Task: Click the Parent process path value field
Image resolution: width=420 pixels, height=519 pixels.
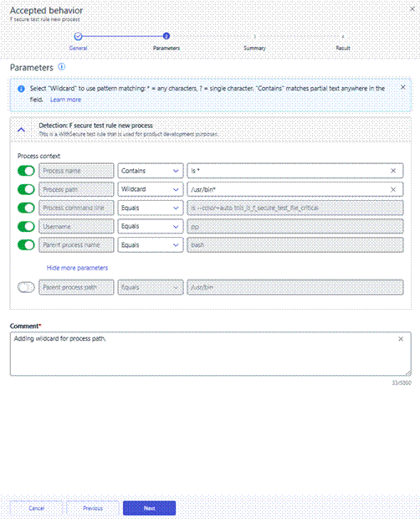Action: [x=295, y=287]
